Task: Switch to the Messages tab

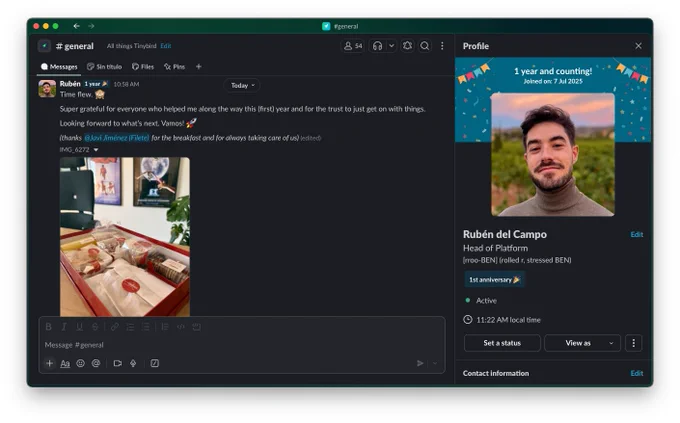Action: 59,66
